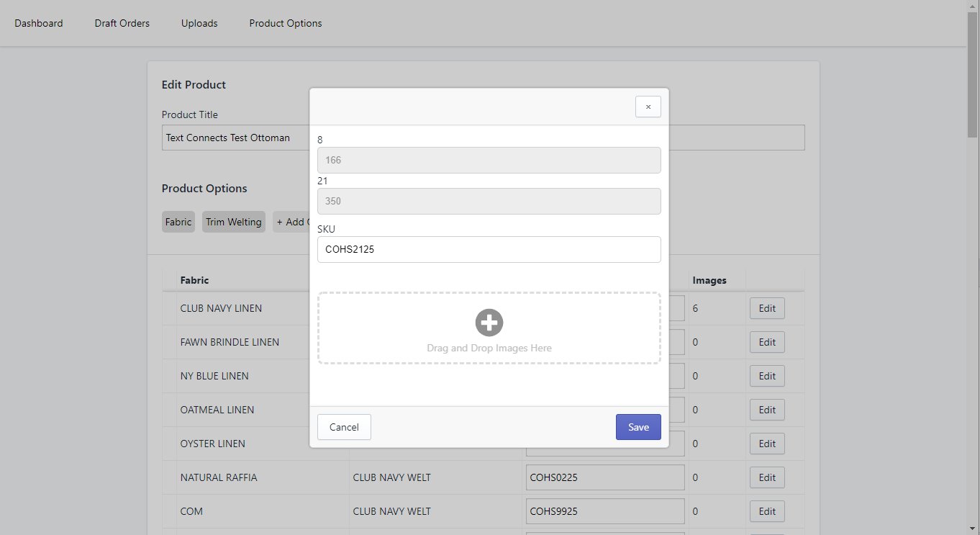The height and width of the screenshot is (535, 980).
Task: Open the Uploads page
Action: [x=199, y=23]
